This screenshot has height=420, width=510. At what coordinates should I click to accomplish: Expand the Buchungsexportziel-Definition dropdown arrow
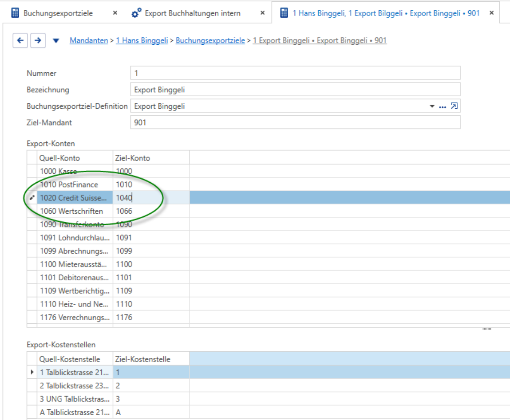point(432,106)
